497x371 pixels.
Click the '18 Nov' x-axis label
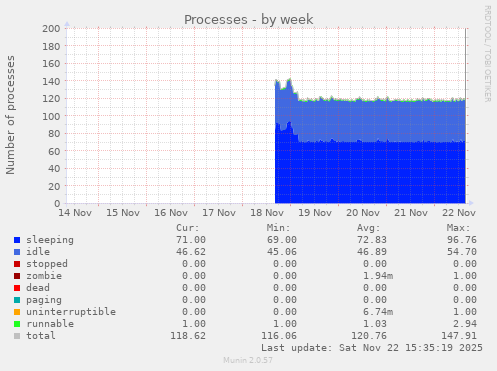(267, 213)
